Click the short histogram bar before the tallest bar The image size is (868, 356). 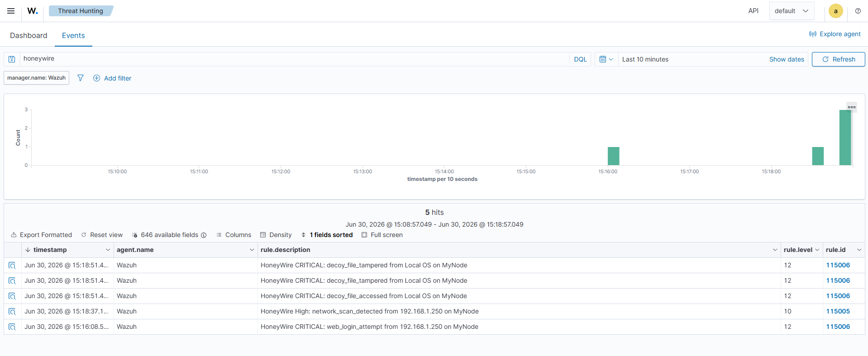point(818,156)
